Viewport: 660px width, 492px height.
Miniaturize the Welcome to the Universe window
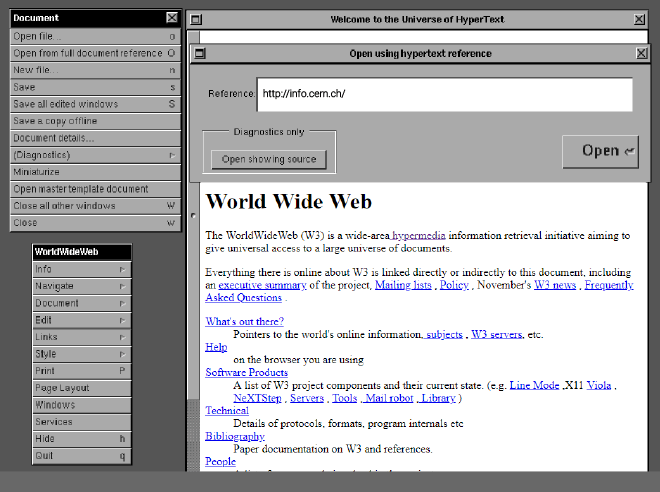pos(196,20)
